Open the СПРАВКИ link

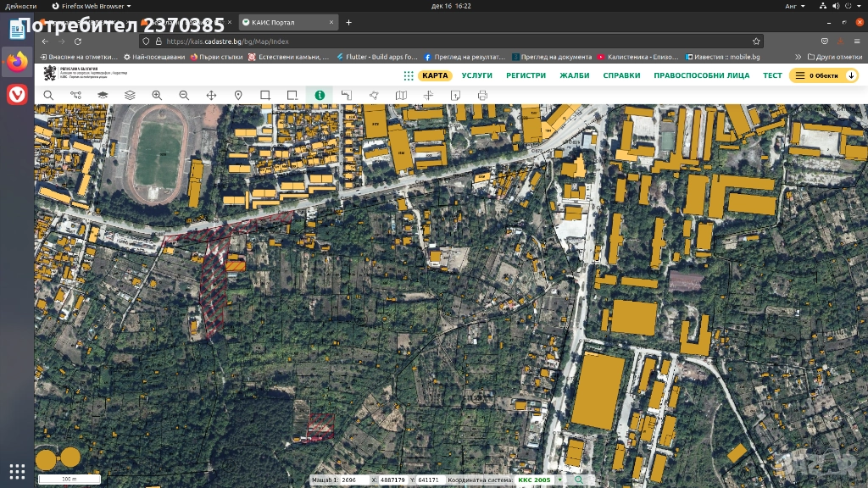pyautogui.click(x=621, y=75)
